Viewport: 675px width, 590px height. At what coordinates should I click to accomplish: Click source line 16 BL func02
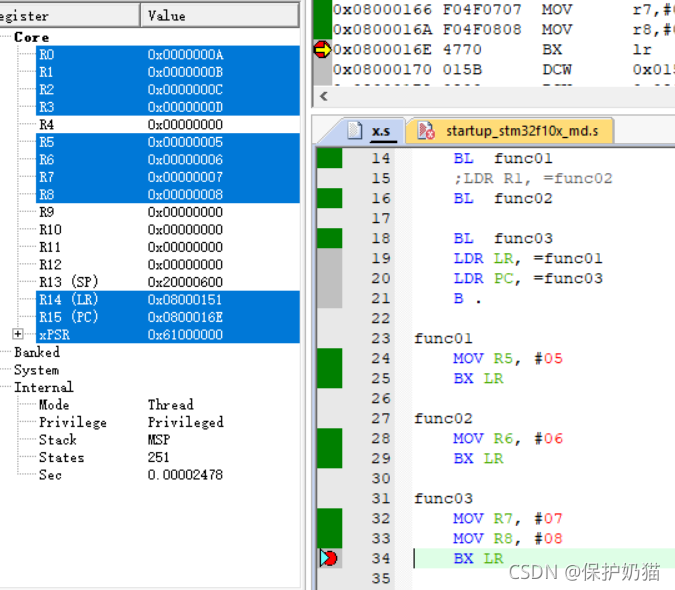point(503,198)
